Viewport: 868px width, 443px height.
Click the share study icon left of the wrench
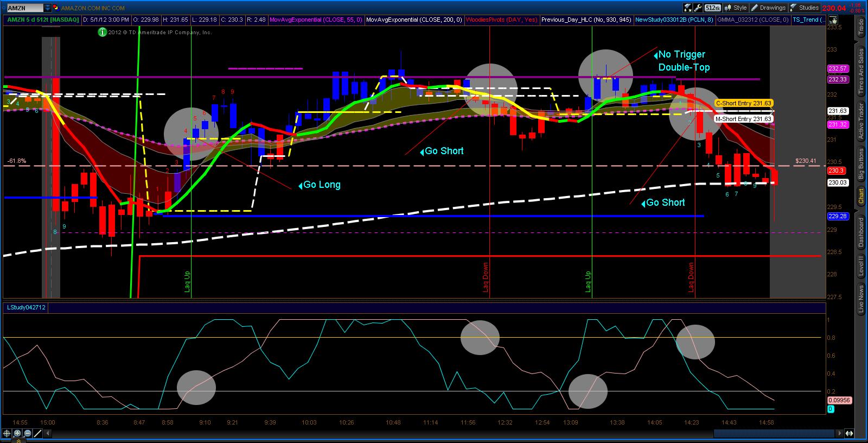click(688, 8)
